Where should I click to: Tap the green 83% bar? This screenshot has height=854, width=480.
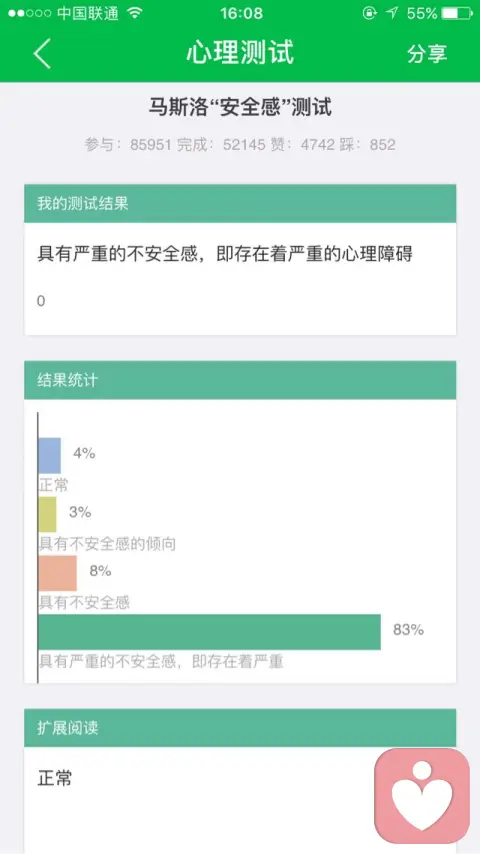point(209,632)
